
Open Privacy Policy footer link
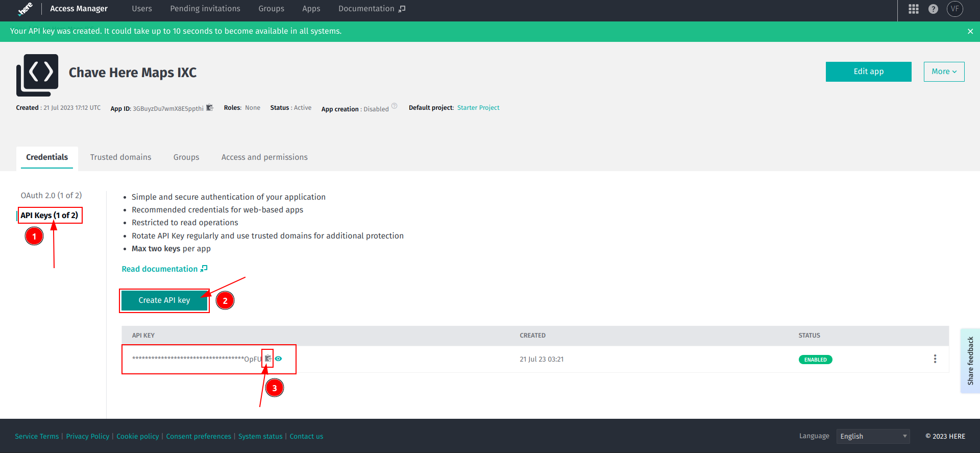click(x=88, y=436)
